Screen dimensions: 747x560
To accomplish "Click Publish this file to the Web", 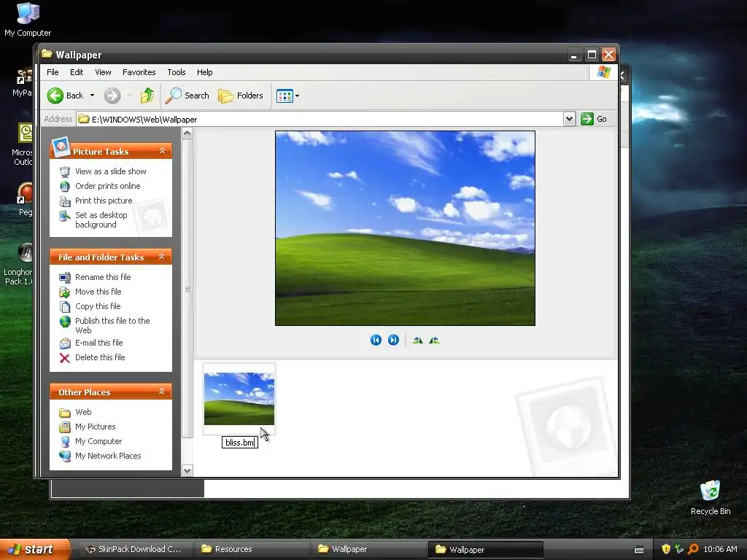I will pyautogui.click(x=112, y=326).
